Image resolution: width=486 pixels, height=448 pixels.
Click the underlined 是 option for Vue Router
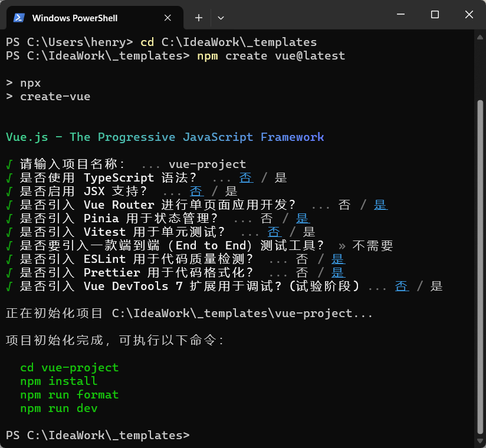click(x=380, y=205)
